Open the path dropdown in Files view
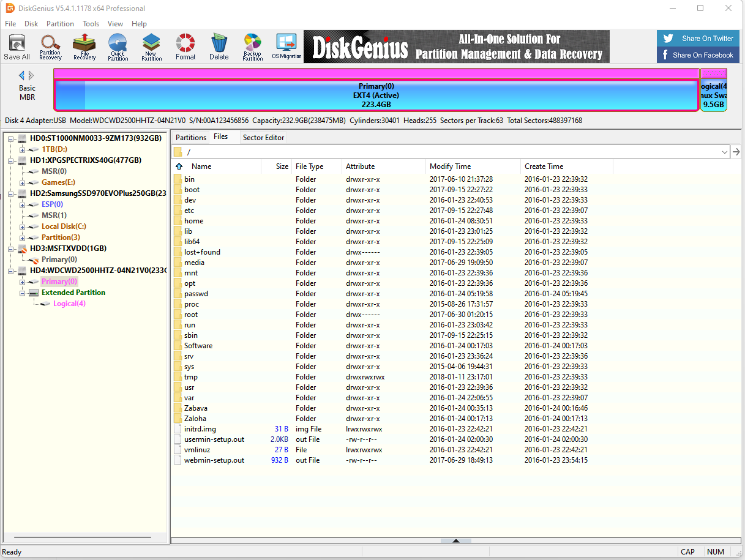 [725, 152]
